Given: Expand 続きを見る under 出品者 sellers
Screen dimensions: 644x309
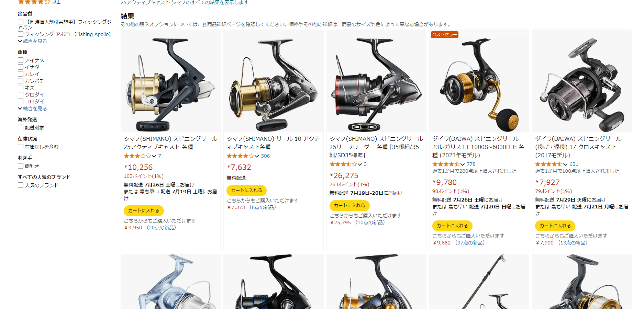Looking at the screenshot, I should (33, 41).
